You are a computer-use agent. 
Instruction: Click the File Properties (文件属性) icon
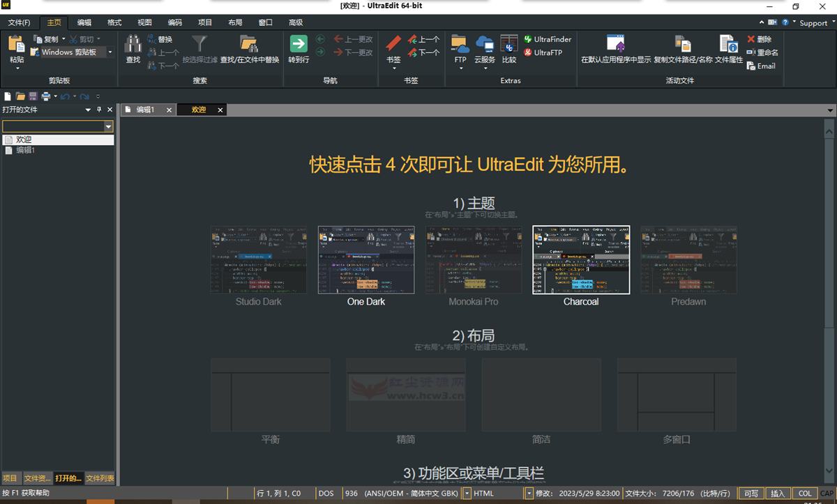[729, 45]
